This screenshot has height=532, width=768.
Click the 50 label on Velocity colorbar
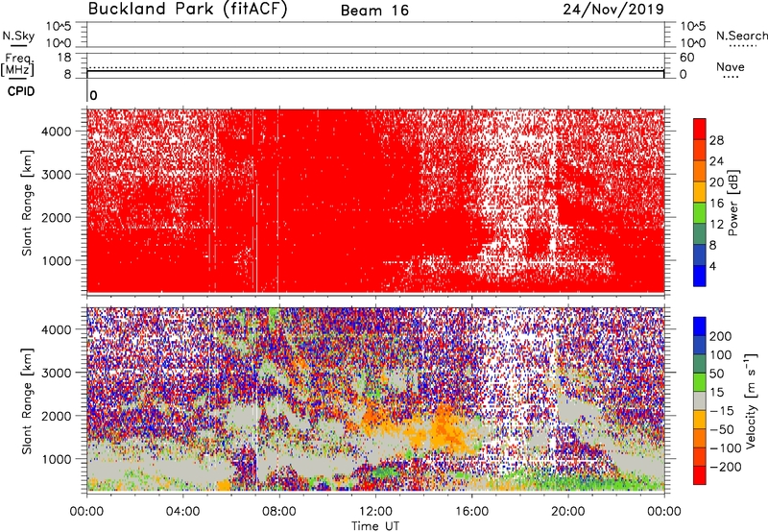coord(717,374)
